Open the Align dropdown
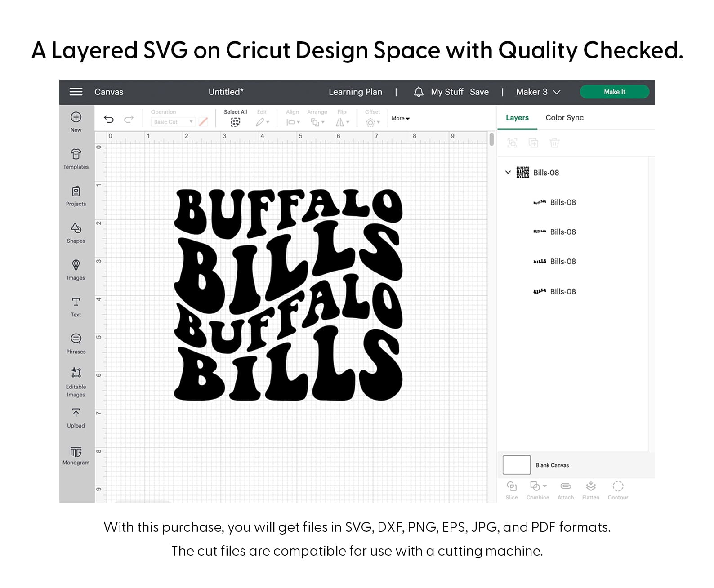This screenshot has height=588, width=714. (293, 122)
